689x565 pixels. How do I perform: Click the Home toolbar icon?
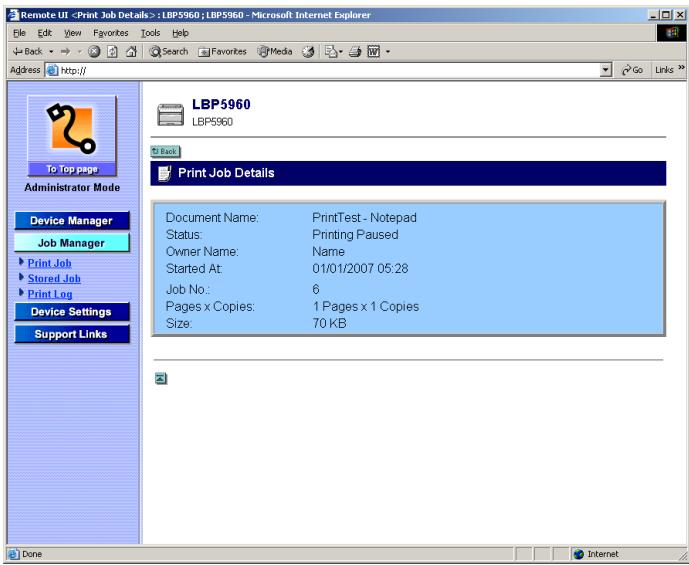[131, 52]
